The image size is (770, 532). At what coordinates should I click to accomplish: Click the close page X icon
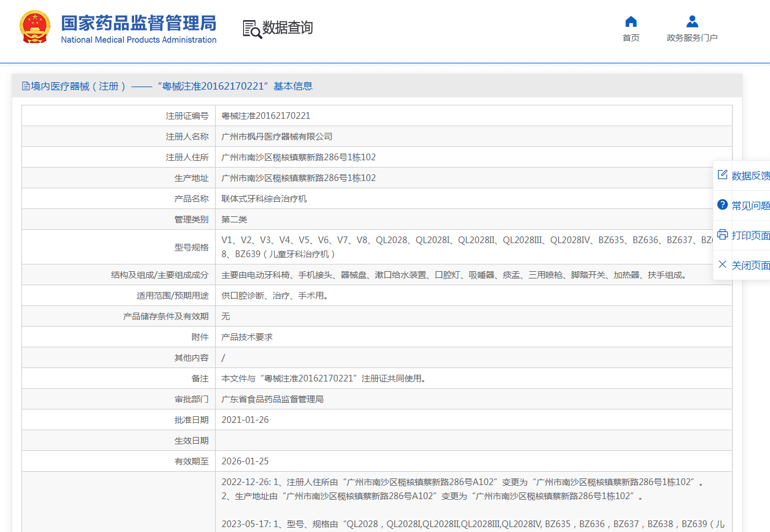(722, 264)
